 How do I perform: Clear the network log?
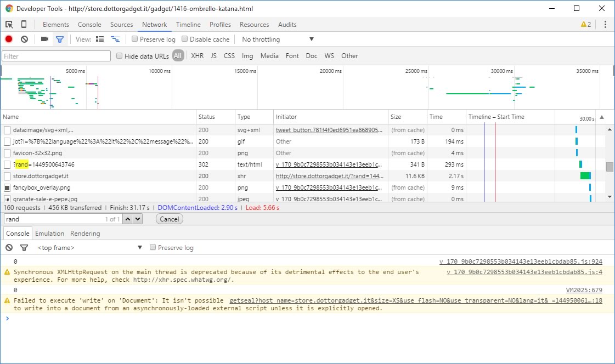pyautogui.click(x=24, y=39)
